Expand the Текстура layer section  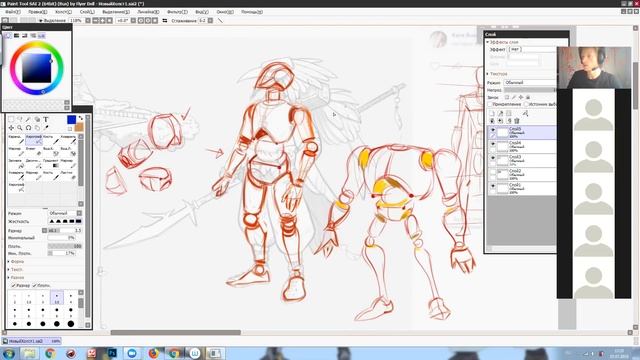tap(487, 74)
